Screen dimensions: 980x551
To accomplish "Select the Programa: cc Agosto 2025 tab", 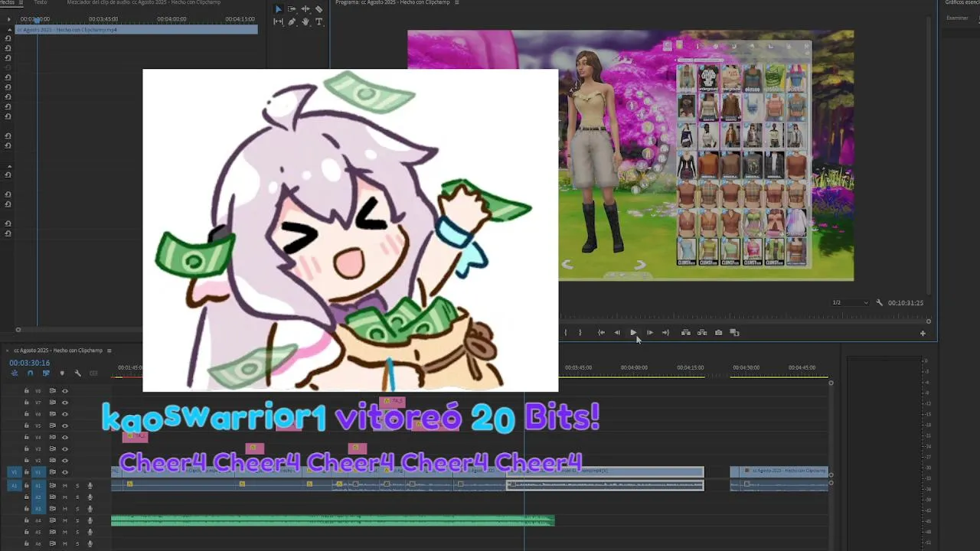I will (x=393, y=2).
